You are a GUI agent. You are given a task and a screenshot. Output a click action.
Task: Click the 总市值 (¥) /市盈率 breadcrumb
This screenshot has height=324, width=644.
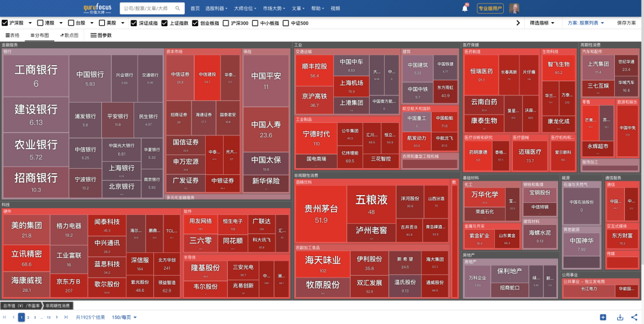pos(22,306)
